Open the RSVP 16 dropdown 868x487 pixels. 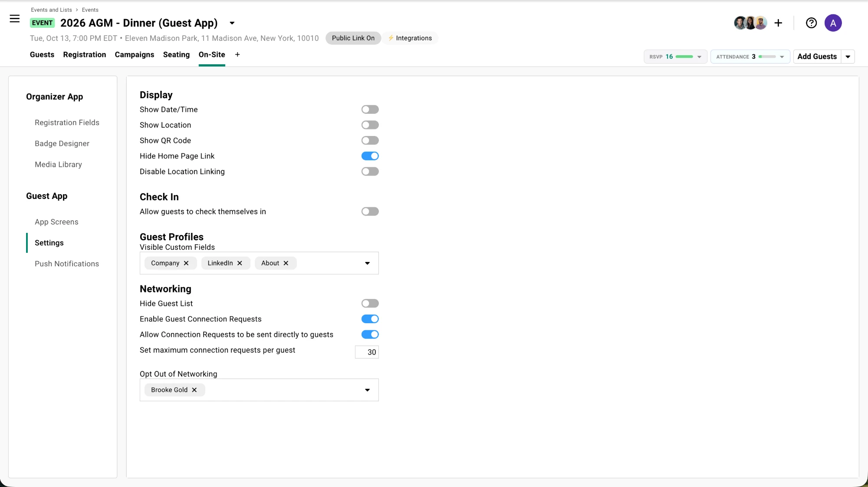click(675, 56)
